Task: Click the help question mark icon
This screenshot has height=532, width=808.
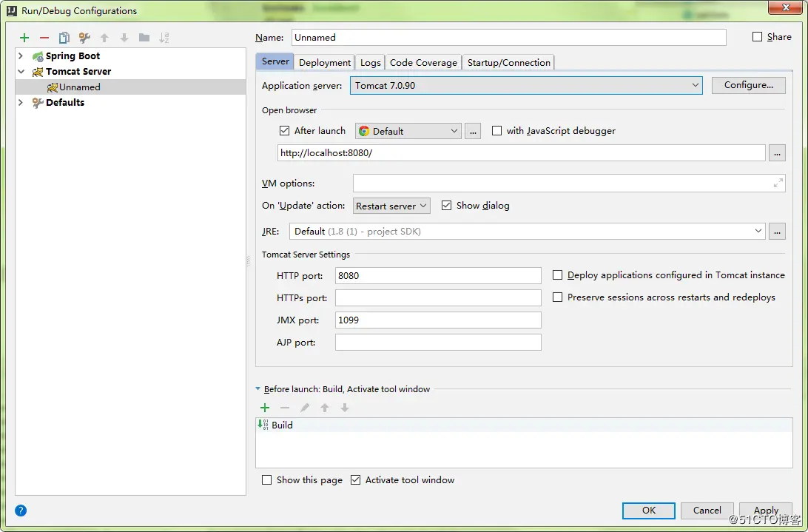Action: coord(21,511)
